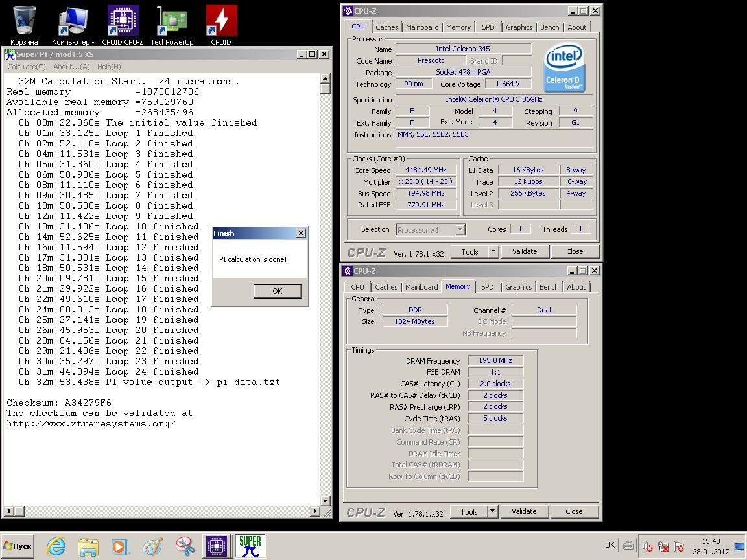Switch to Bench tab in lower CPU-Z
The height and width of the screenshot is (560, 747).
[x=549, y=287]
